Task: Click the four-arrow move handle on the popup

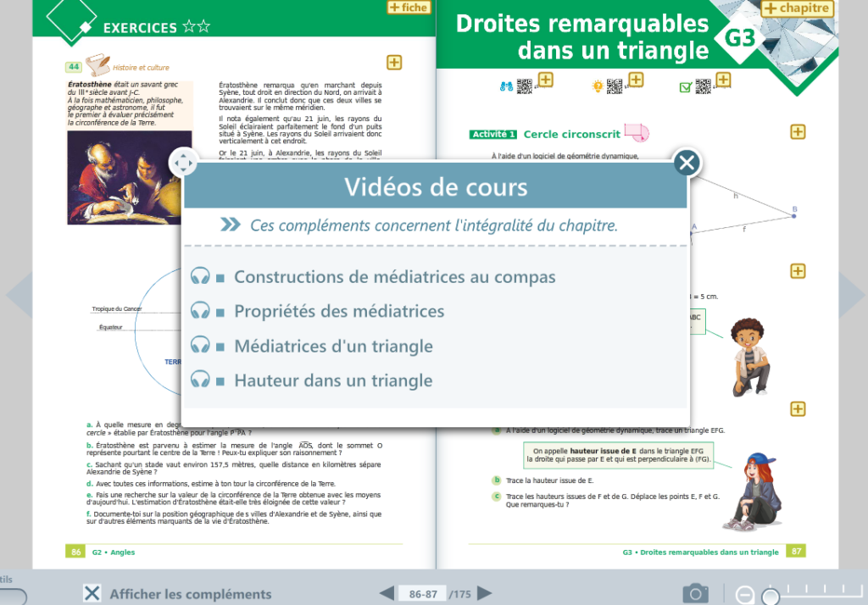Action: 183,163
